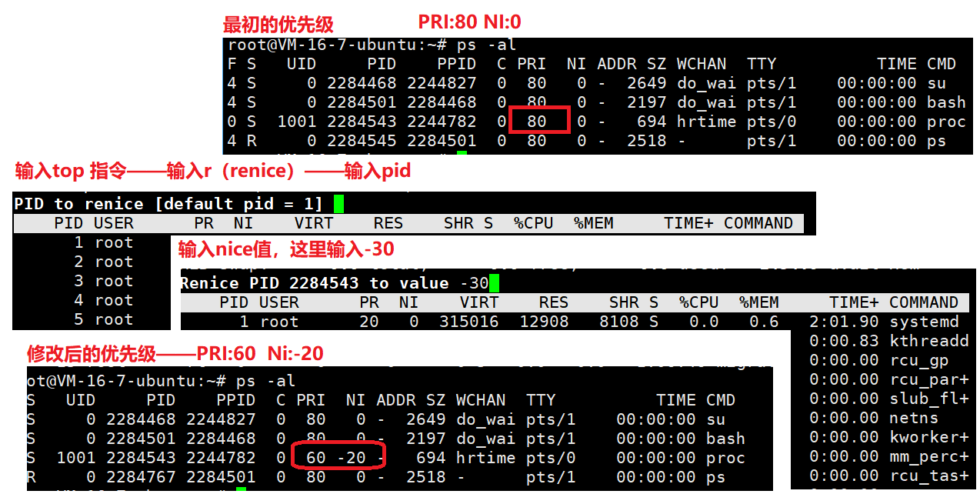Select SZ value 2649 in top ps output
The width and height of the screenshot is (980, 494).
pos(646,83)
